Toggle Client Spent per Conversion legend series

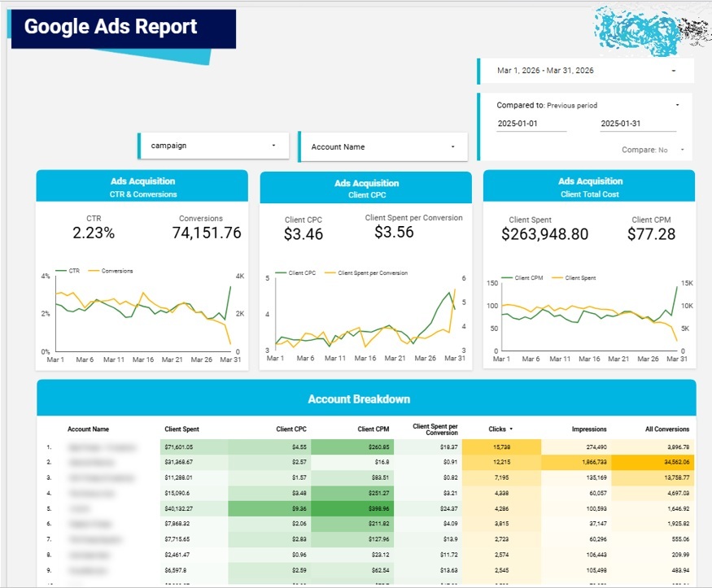tap(366, 273)
